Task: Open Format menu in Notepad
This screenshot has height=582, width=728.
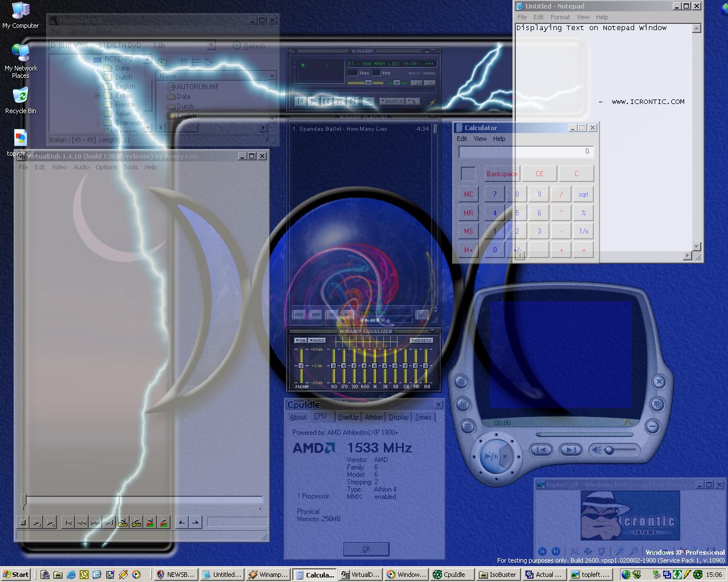Action: click(x=560, y=17)
